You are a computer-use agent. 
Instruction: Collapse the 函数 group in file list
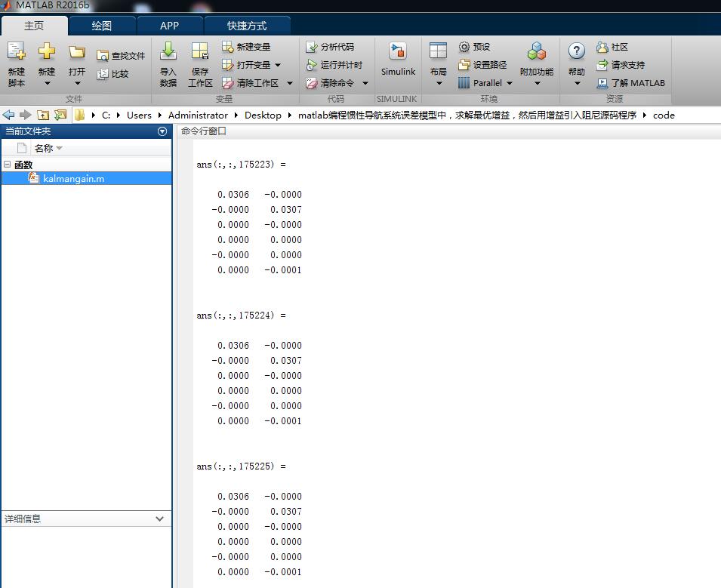click(7, 164)
